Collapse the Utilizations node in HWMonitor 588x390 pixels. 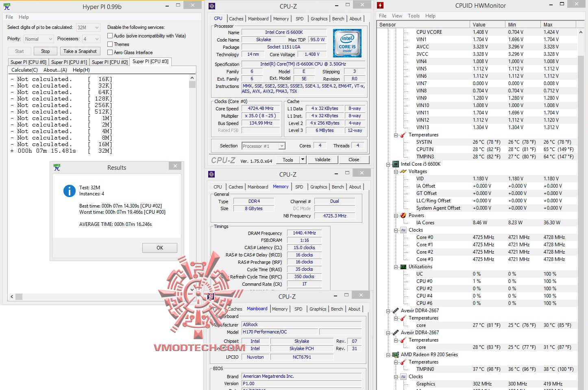(x=396, y=267)
